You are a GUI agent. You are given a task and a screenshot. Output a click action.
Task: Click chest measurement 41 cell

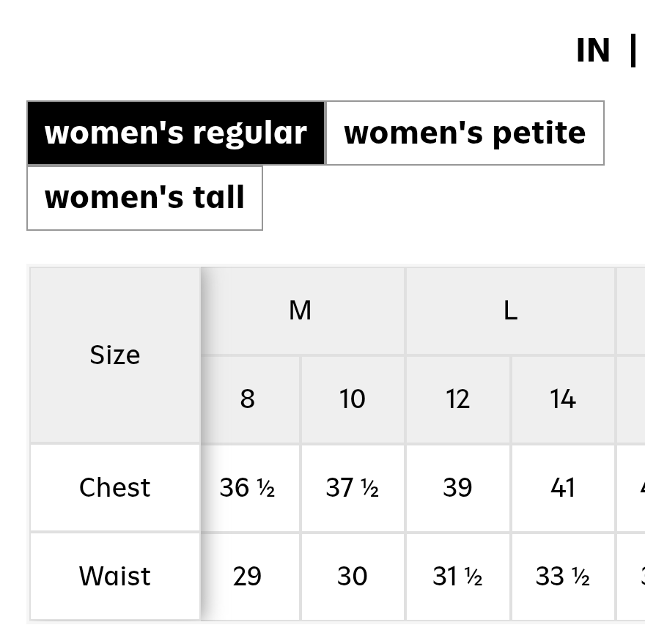point(563,488)
